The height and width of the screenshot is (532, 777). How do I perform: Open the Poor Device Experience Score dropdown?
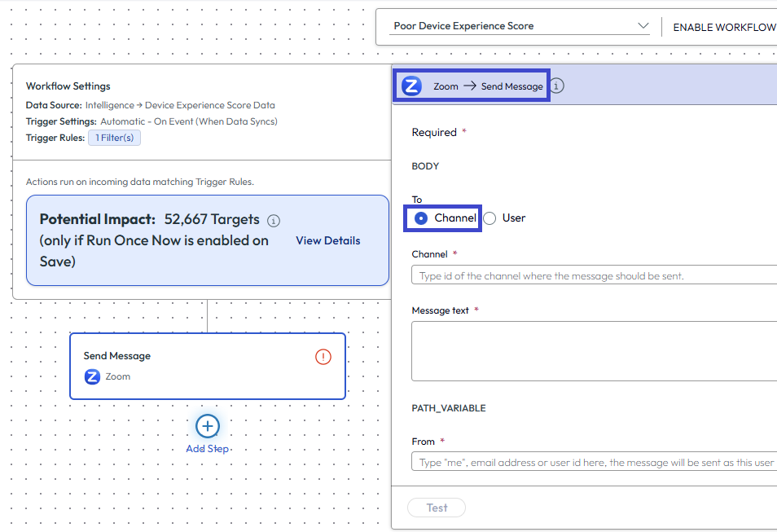click(520, 26)
